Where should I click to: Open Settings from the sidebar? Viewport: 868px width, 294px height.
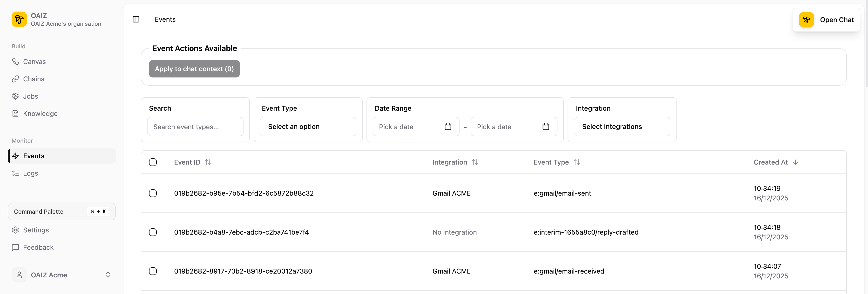click(x=36, y=230)
